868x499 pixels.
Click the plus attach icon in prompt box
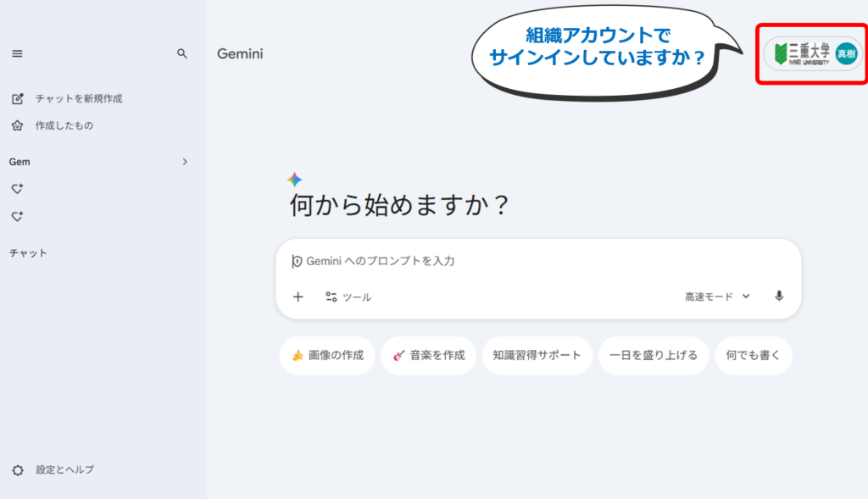[x=298, y=297]
